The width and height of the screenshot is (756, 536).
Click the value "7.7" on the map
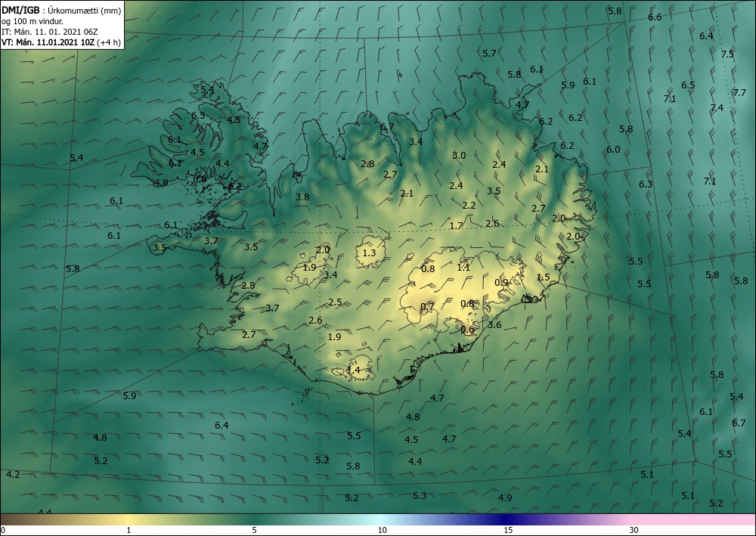click(739, 92)
